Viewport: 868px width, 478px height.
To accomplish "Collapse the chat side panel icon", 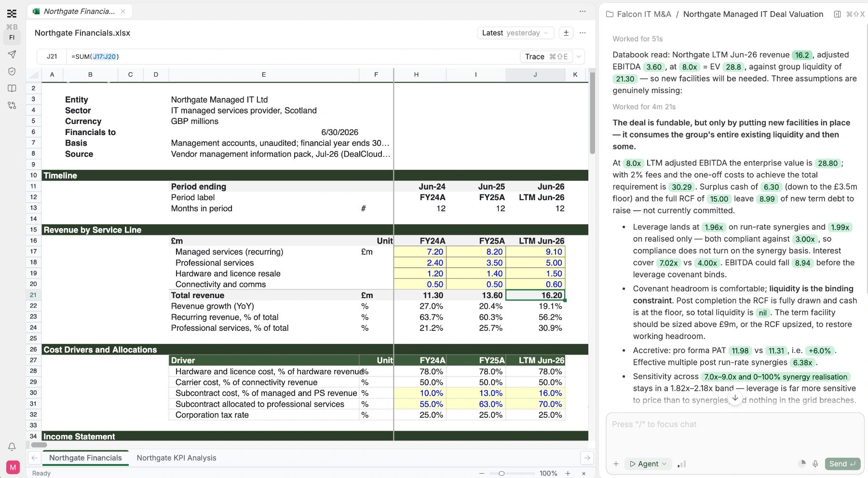I will (838, 14).
